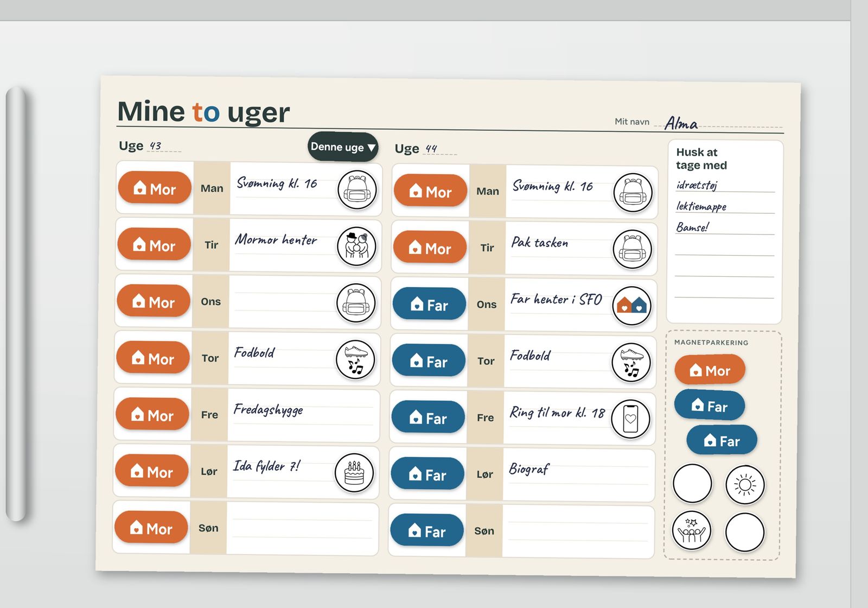Screen dimensions: 868x608
Task: Click Bamse! in the Husk at tage med list
Action: point(692,227)
